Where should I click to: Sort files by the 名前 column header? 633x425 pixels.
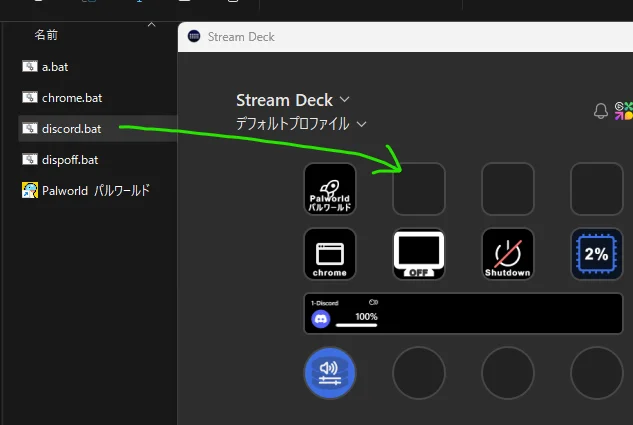(46, 35)
